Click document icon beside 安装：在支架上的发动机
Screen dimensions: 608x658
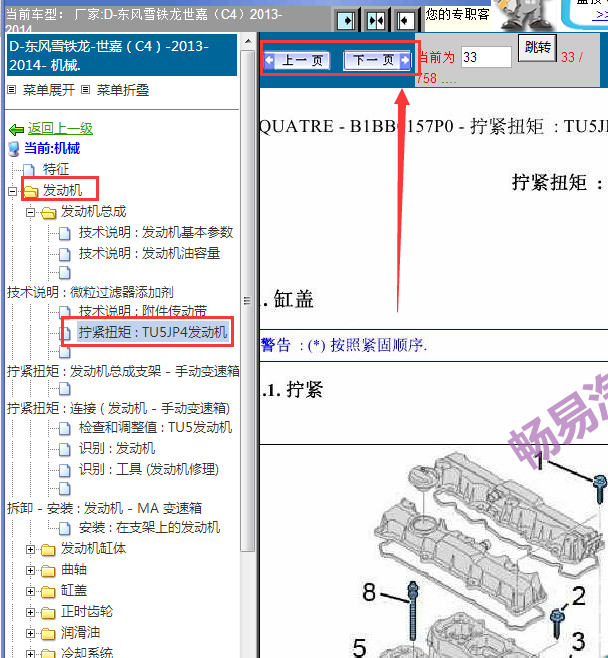pyautogui.click(x=65, y=528)
